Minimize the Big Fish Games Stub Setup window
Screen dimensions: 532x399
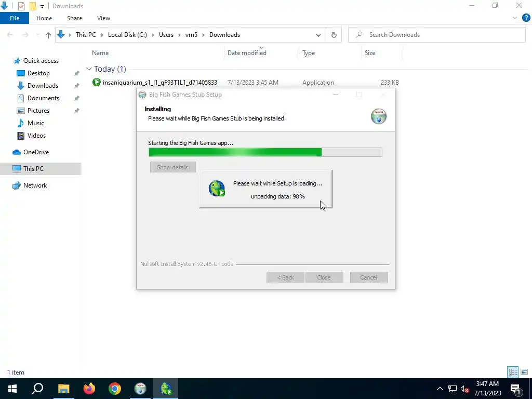336,95
